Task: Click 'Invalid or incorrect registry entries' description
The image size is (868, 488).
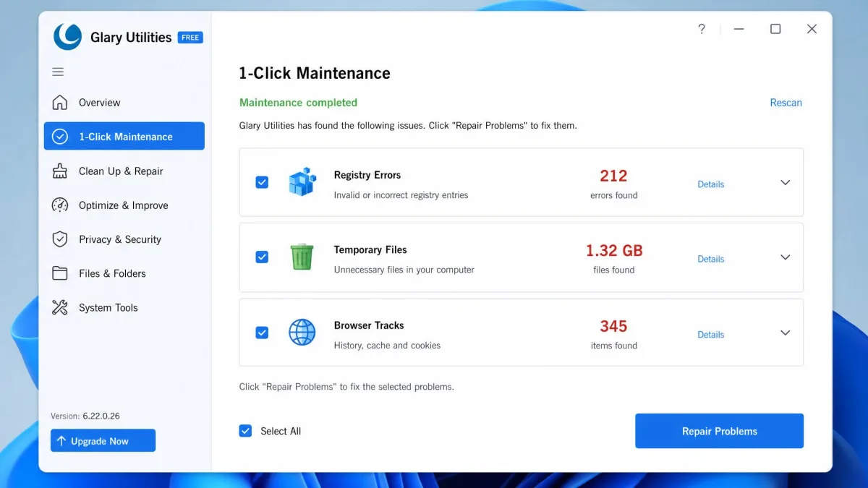Action: (x=401, y=195)
